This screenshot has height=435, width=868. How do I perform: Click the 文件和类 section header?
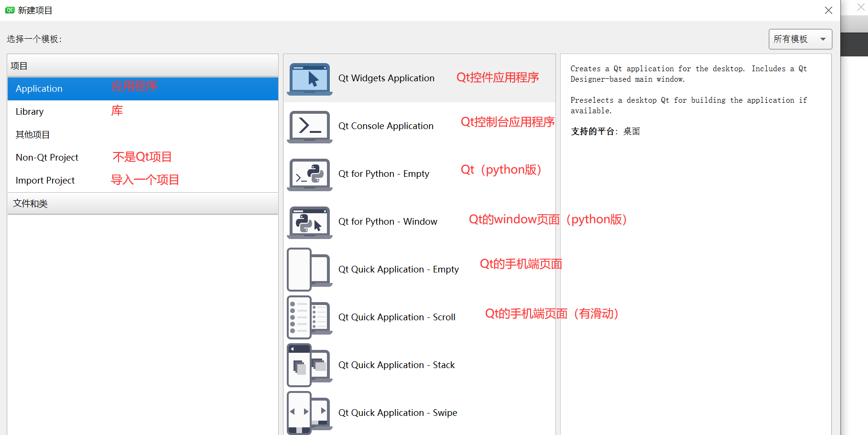click(142, 204)
